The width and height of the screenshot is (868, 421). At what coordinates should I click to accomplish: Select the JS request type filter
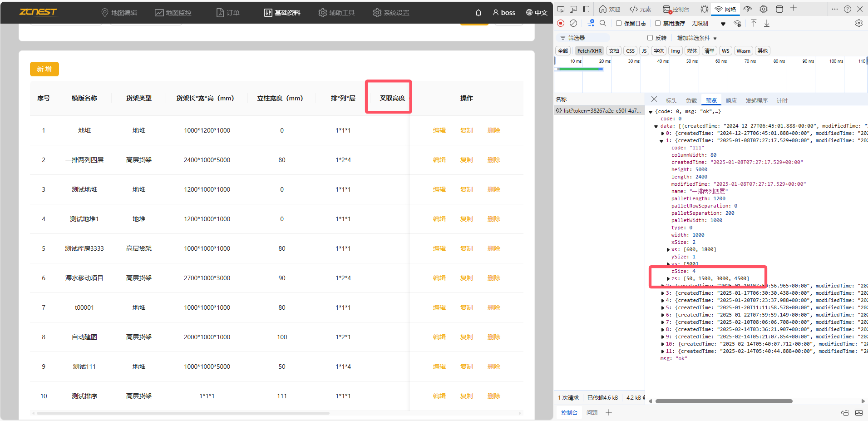(644, 51)
